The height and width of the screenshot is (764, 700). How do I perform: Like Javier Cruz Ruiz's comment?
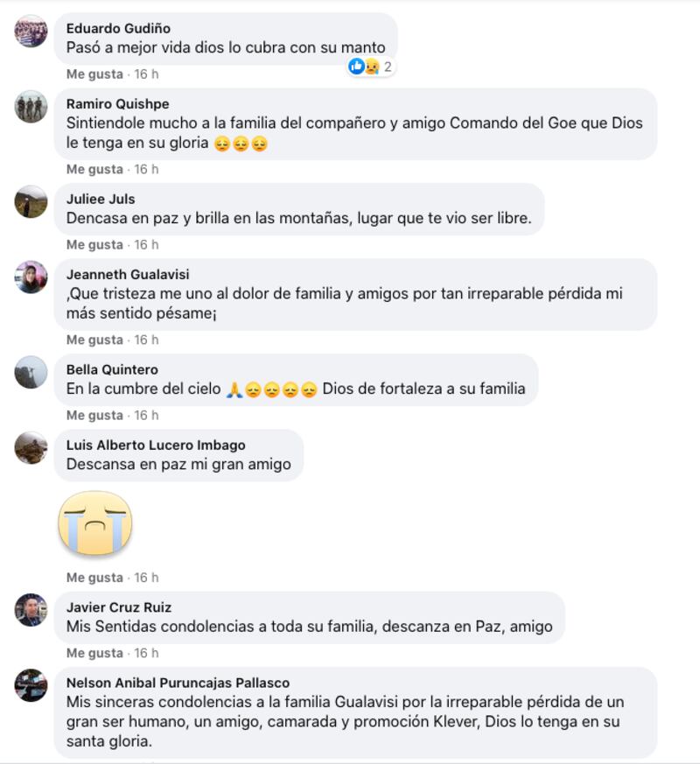coord(94,653)
